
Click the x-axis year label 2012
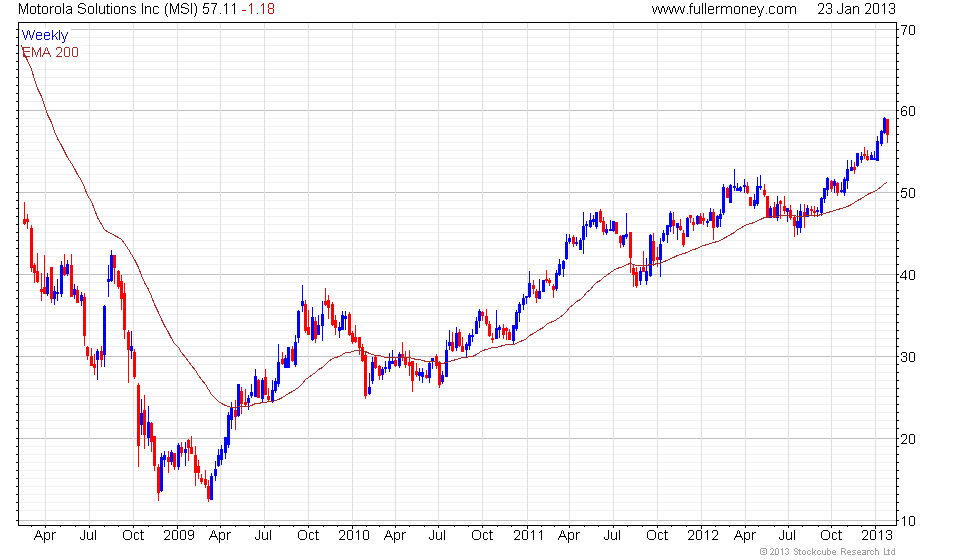tap(702, 536)
